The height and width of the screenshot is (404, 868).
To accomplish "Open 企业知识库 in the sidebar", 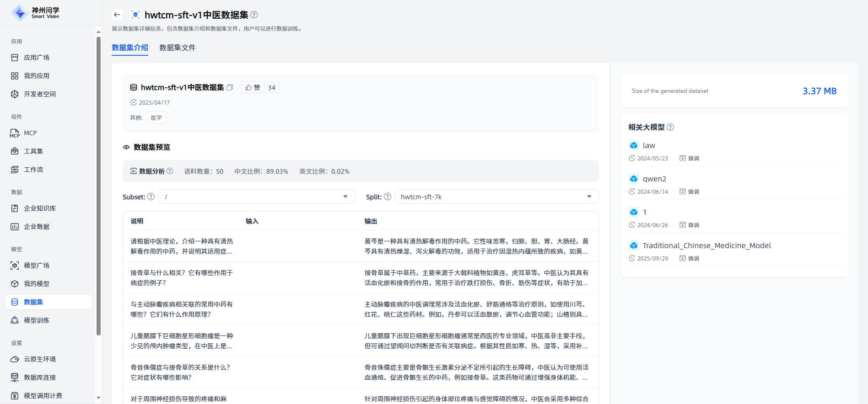I will point(40,208).
